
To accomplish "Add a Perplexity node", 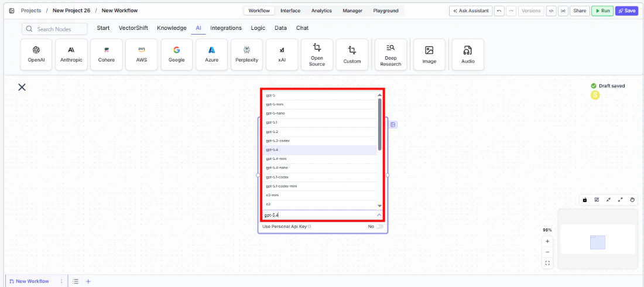I will point(247,54).
